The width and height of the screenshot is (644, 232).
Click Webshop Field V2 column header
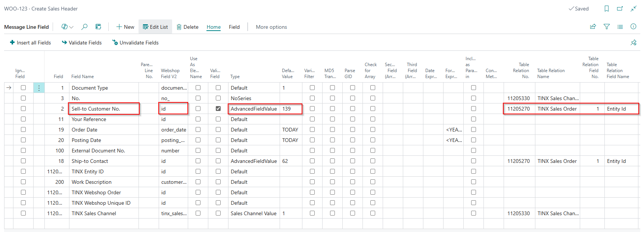click(170, 74)
